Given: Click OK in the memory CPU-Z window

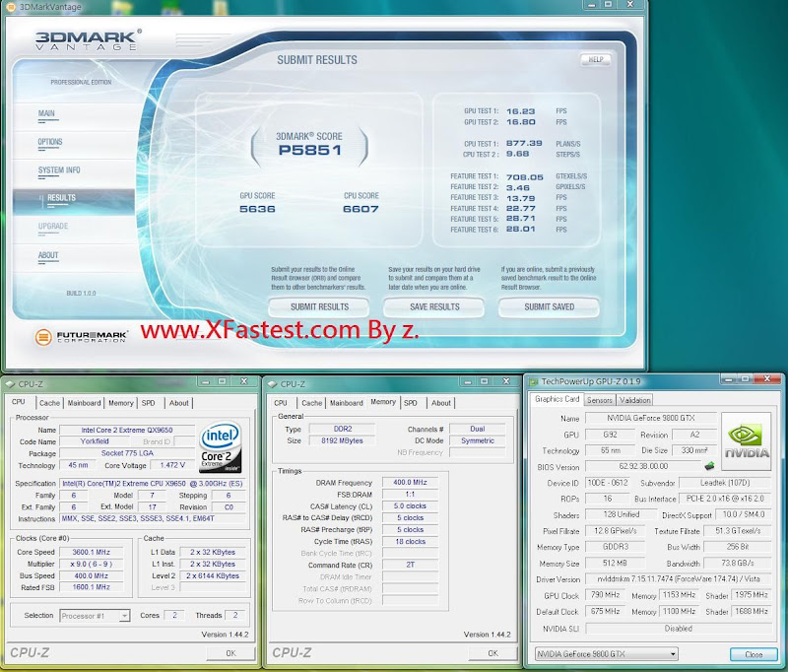Looking at the screenshot, I should point(492,653).
